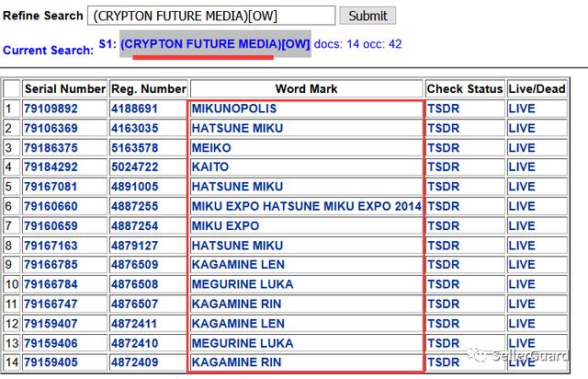Open the MEIKO word mark link

[211, 147]
